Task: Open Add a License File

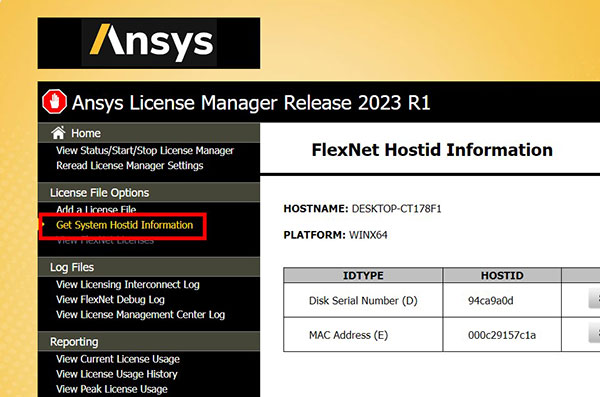Action: [96, 209]
